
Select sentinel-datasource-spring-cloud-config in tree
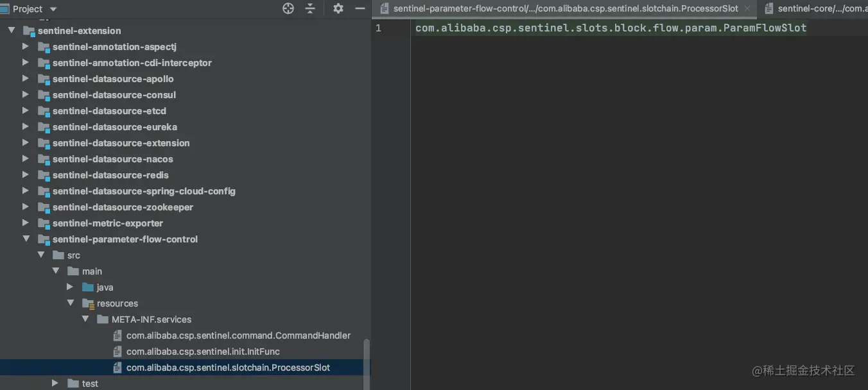click(144, 191)
